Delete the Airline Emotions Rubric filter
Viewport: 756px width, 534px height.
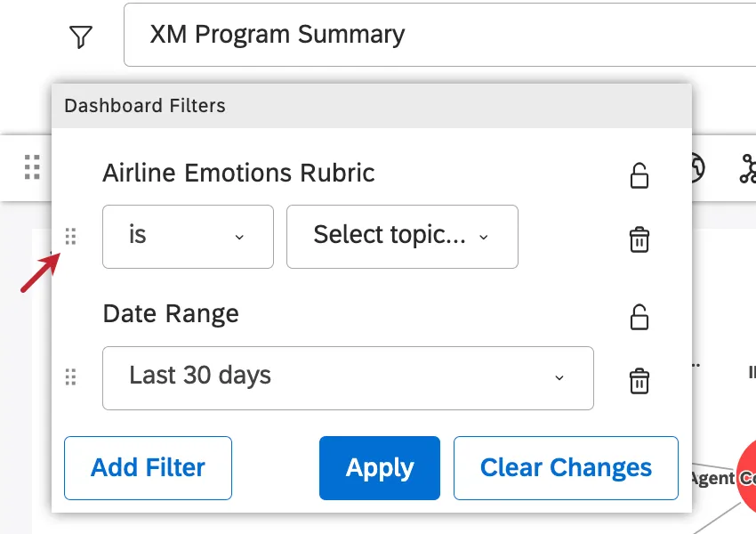tap(639, 239)
